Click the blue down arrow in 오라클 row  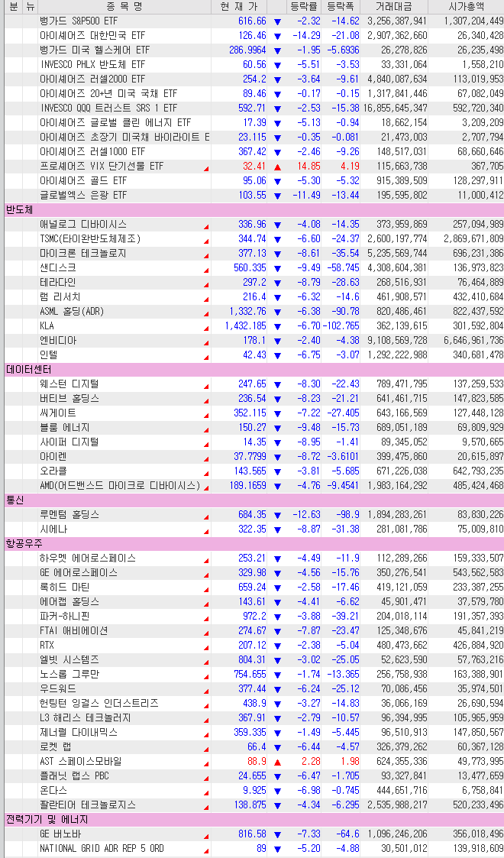[277, 471]
